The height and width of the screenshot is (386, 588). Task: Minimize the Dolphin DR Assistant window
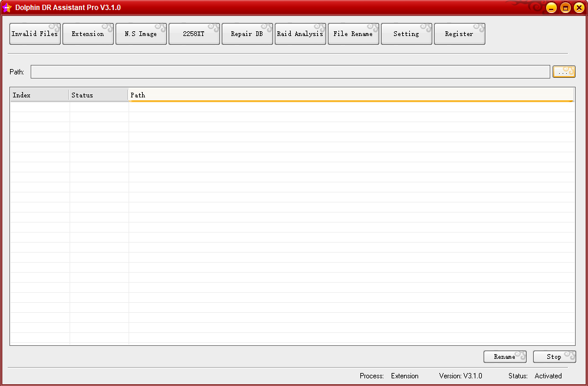[x=551, y=8]
